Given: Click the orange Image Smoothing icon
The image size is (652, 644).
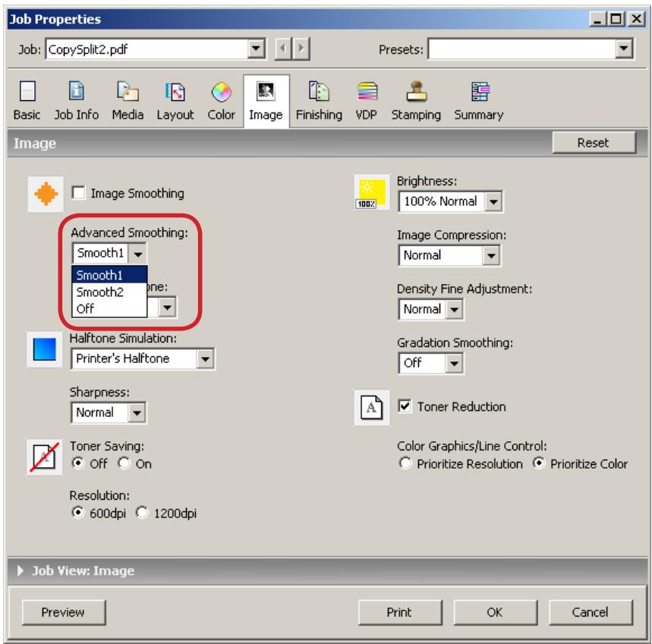Looking at the screenshot, I should 46,194.
